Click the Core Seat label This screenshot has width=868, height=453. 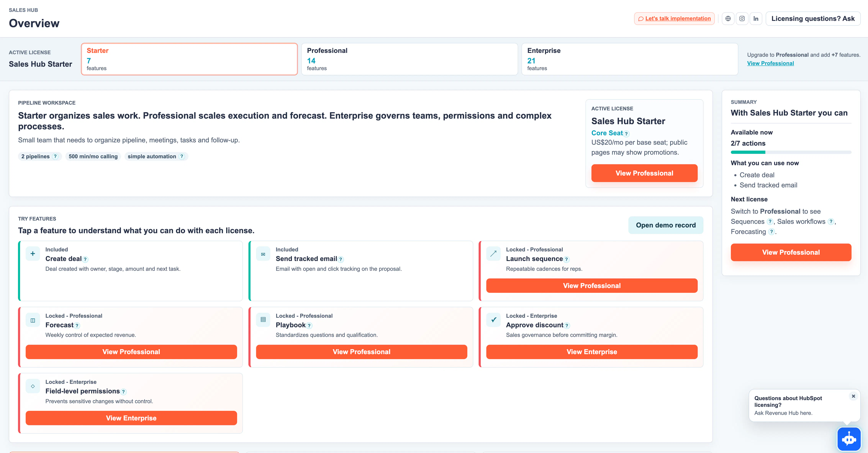click(x=607, y=133)
